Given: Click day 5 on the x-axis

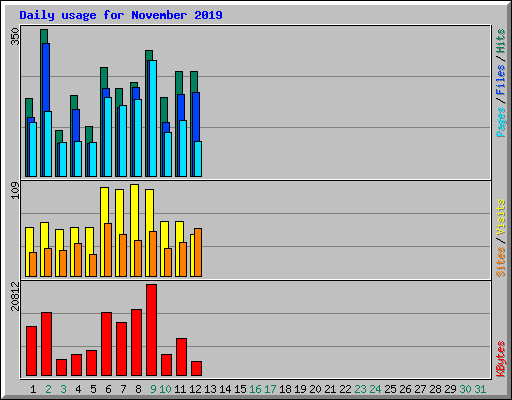Looking at the screenshot, I should (93, 389).
